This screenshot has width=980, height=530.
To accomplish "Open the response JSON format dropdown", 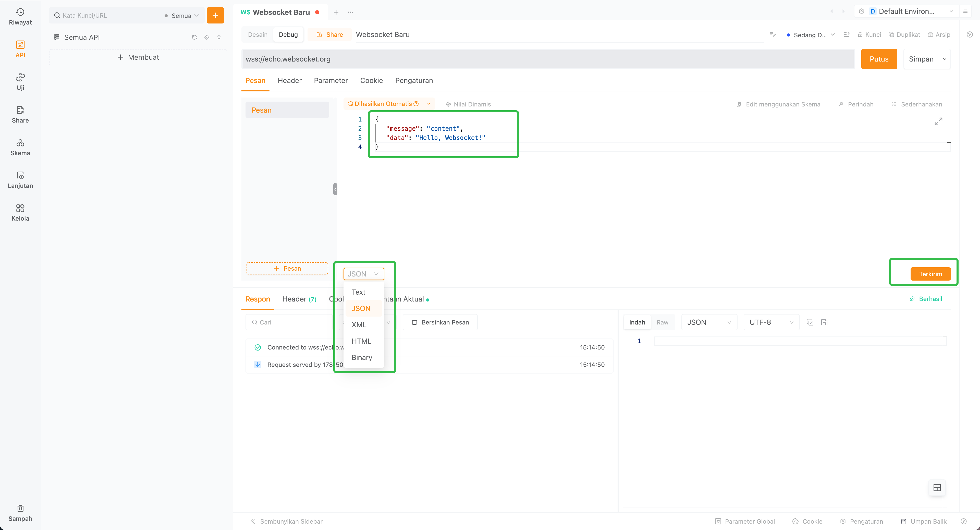I will [x=709, y=322].
